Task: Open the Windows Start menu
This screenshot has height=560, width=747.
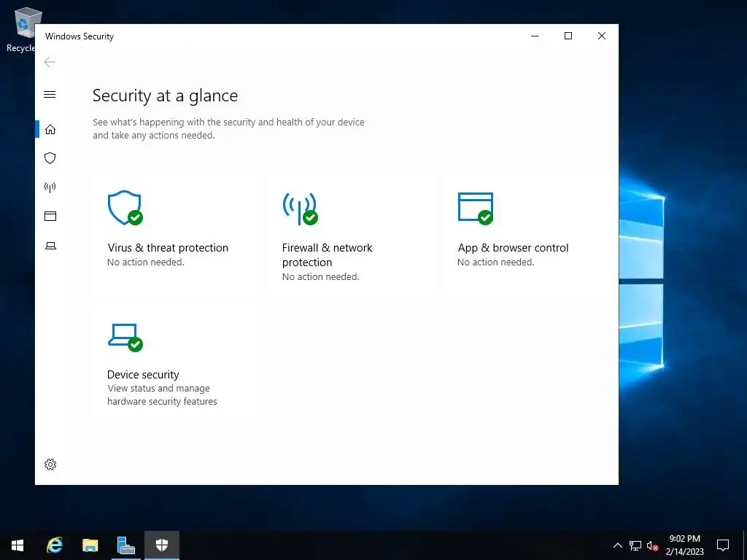Action: pyautogui.click(x=18, y=545)
